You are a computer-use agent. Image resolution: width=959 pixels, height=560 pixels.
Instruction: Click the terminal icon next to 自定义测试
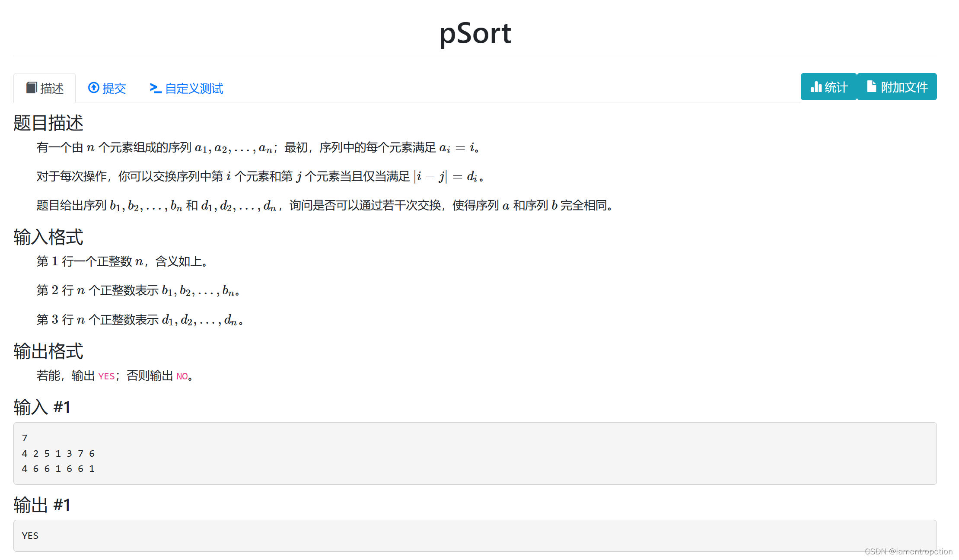point(156,88)
